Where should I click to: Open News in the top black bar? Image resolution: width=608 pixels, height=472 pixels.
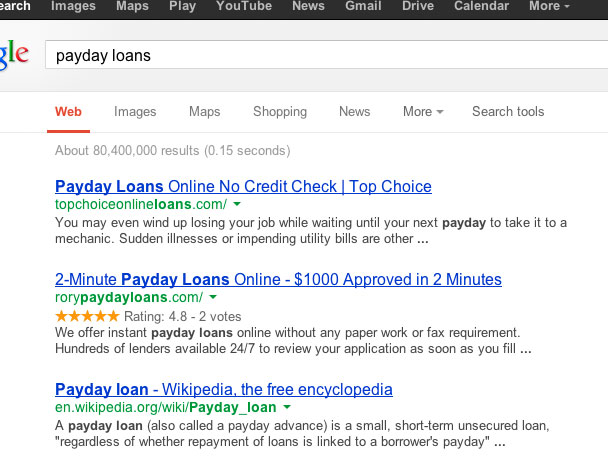(308, 6)
